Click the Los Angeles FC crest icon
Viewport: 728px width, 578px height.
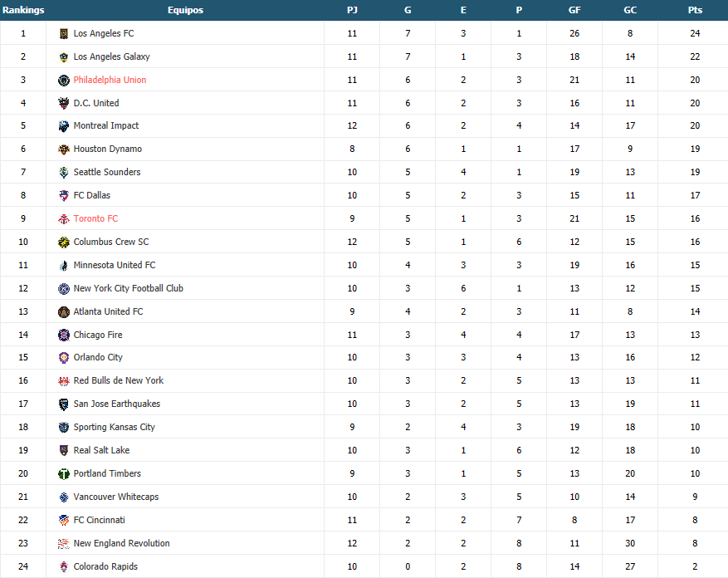tap(64, 34)
